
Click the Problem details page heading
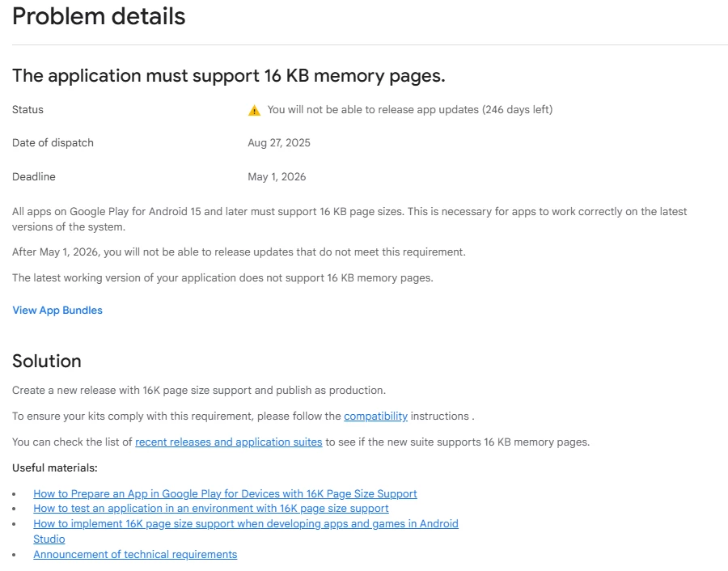[x=99, y=16]
